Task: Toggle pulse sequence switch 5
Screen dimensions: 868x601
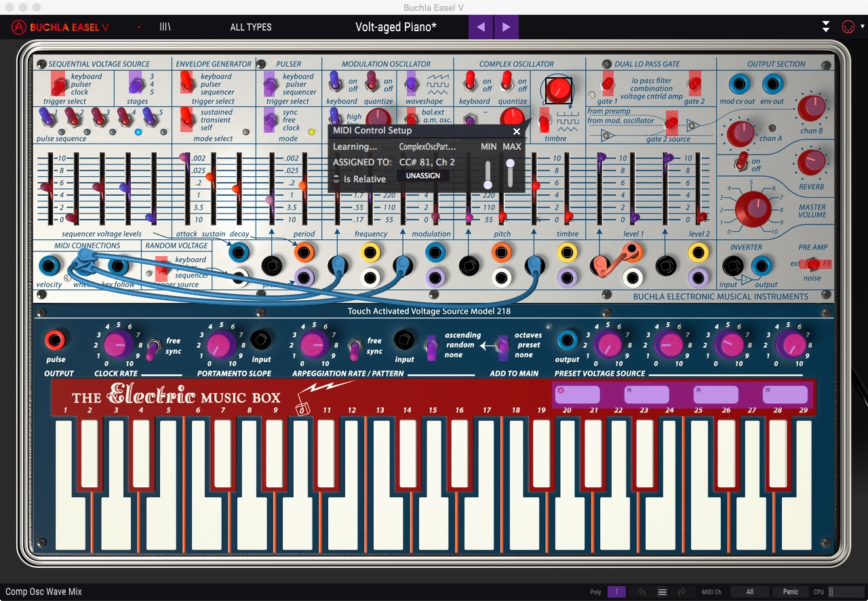Action: tap(151, 118)
